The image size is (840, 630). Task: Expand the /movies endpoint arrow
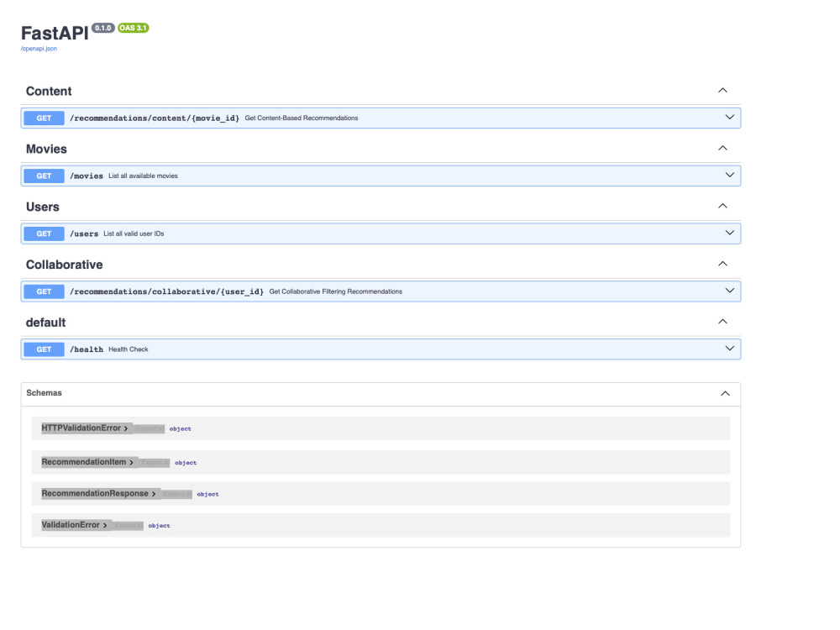730,176
